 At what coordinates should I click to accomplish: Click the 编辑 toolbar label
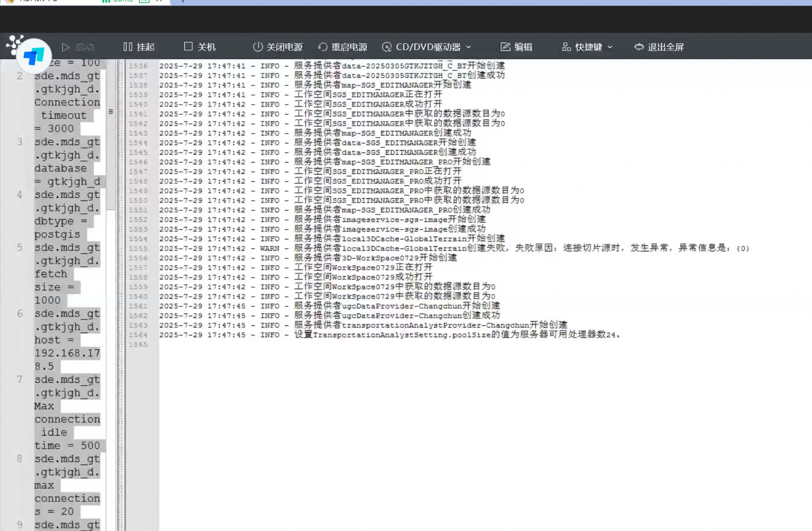point(523,47)
